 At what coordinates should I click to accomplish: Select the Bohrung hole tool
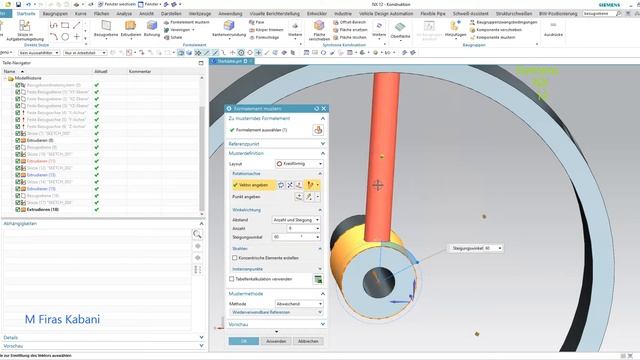[152, 26]
